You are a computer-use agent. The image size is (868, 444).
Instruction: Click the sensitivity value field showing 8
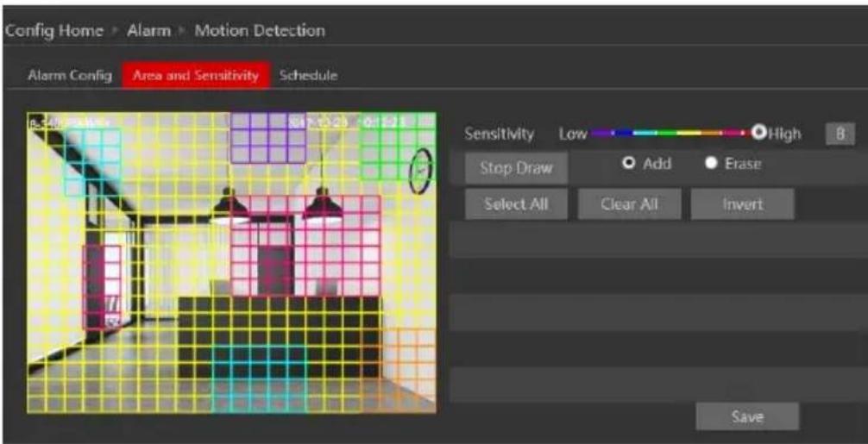tap(840, 134)
